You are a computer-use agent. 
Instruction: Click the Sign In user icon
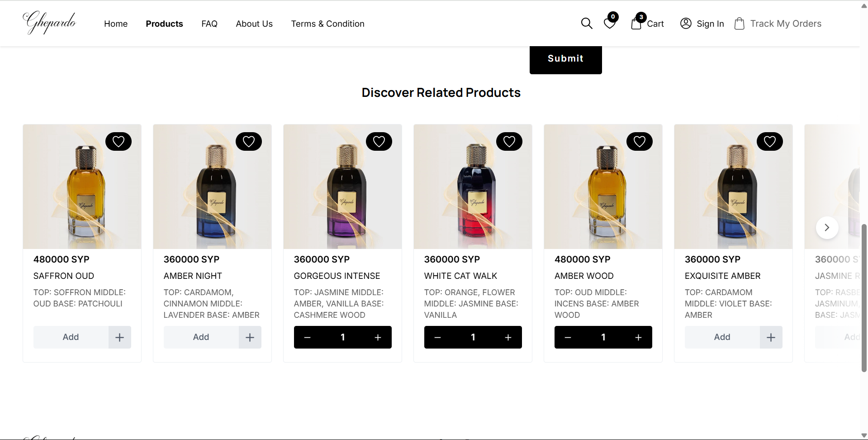(x=686, y=24)
